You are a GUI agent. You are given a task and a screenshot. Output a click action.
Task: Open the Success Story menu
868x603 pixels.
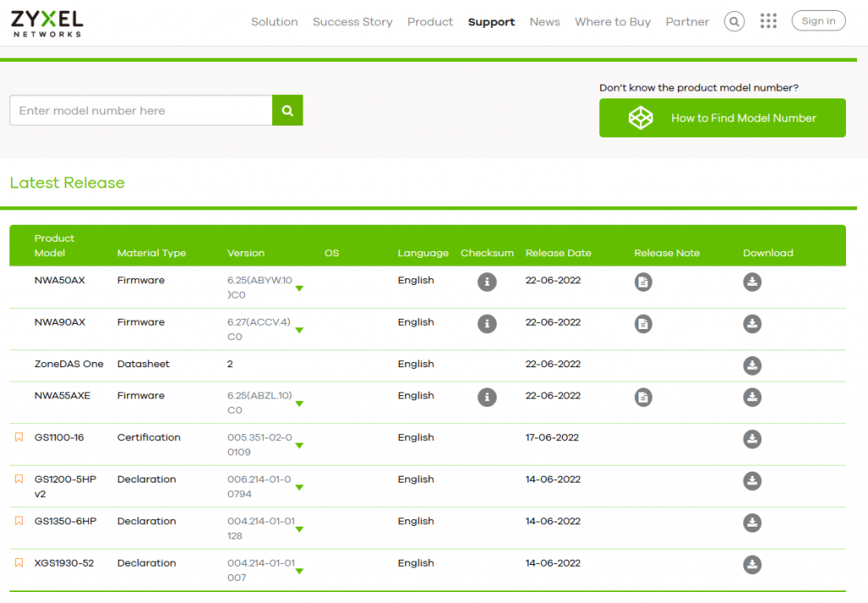[x=353, y=21]
